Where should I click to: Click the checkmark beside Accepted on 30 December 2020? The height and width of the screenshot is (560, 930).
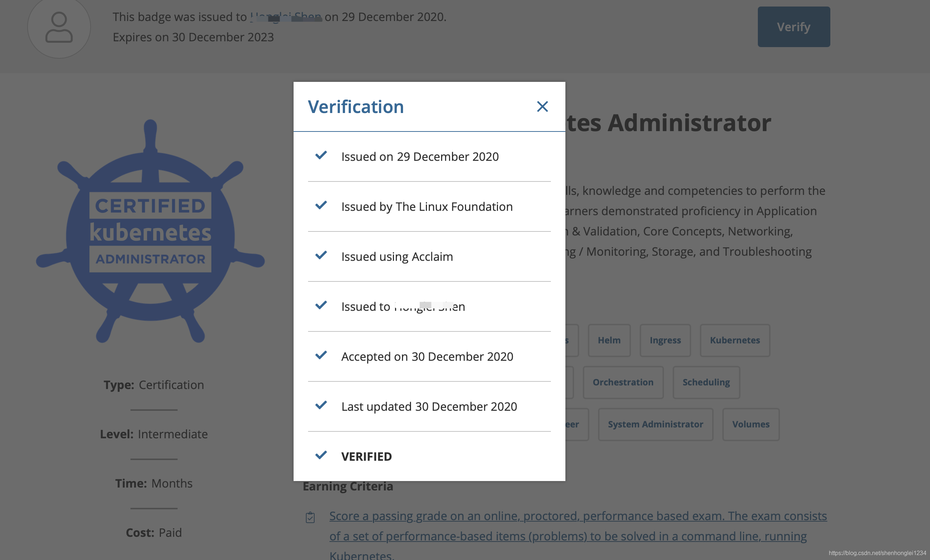[x=321, y=355]
